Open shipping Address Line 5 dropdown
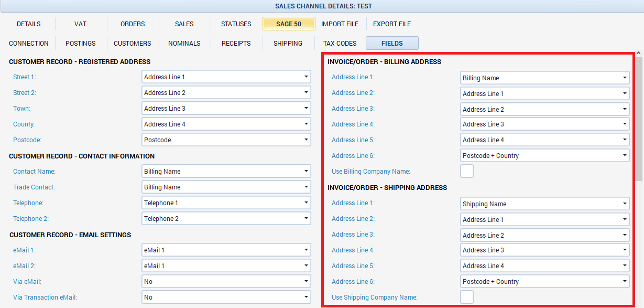Viewport: 644px width, 308px height. pos(545,266)
